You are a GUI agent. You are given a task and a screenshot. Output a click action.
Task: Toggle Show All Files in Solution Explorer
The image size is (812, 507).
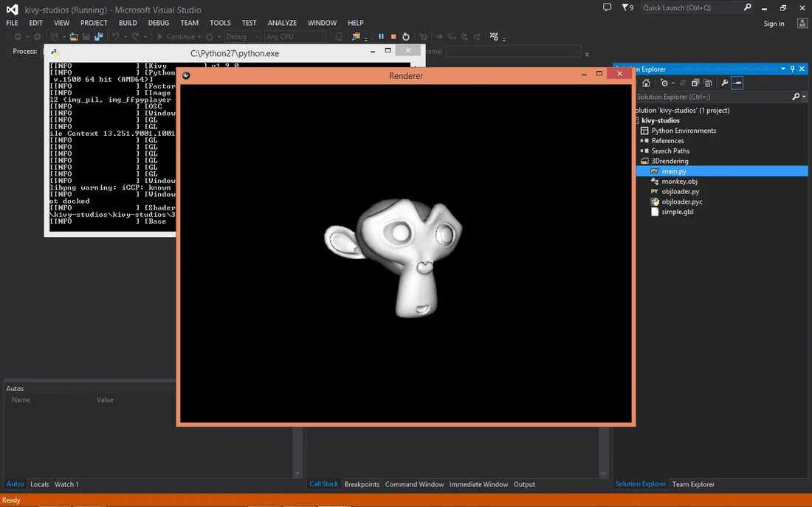coord(708,83)
